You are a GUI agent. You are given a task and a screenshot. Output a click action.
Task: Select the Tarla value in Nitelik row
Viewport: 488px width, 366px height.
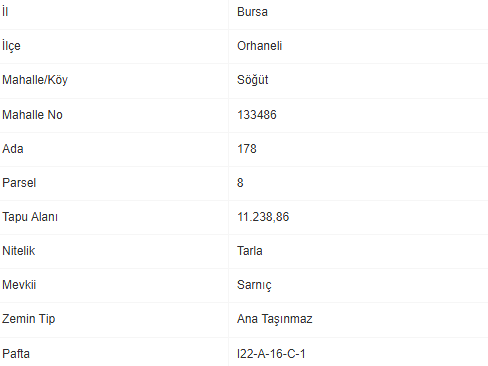pos(250,251)
